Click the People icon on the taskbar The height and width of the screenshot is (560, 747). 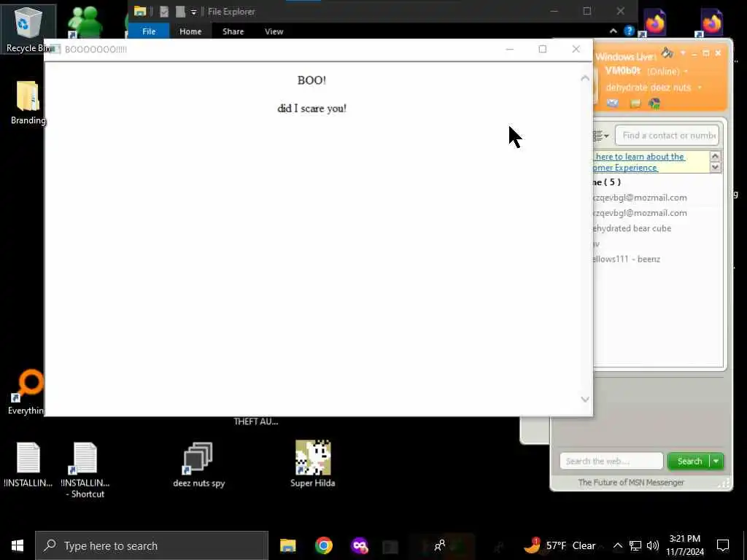click(x=440, y=545)
